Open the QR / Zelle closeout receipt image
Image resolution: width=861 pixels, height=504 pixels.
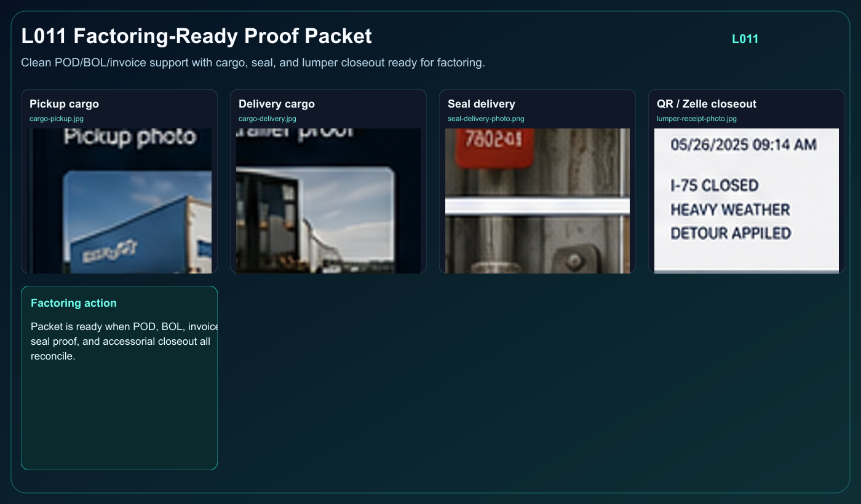click(747, 200)
